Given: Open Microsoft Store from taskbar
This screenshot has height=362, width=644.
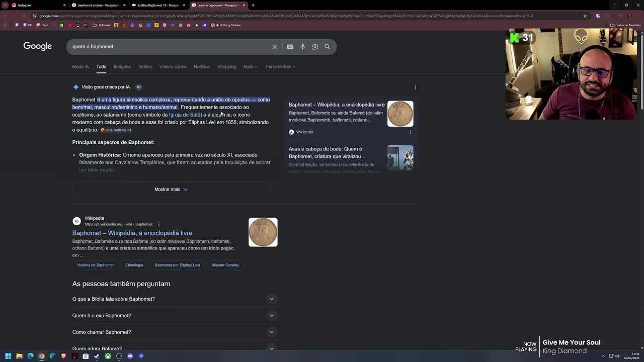Looking at the screenshot, I should coord(86,356).
